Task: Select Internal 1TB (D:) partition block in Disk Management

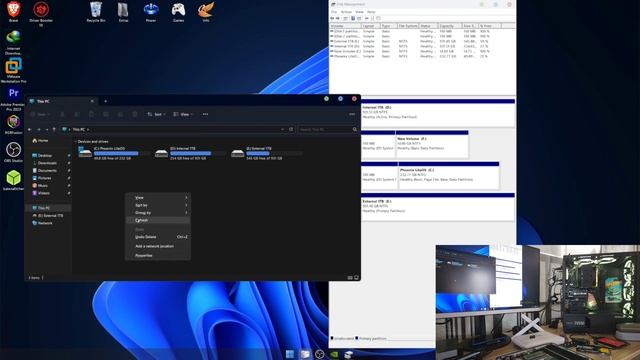Action: (x=438, y=113)
